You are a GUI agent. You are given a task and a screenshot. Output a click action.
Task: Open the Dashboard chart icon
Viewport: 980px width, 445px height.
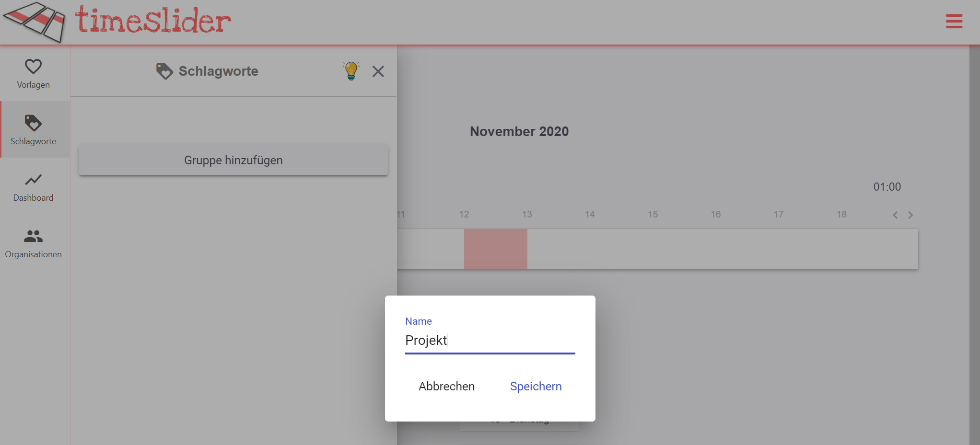pos(33,180)
